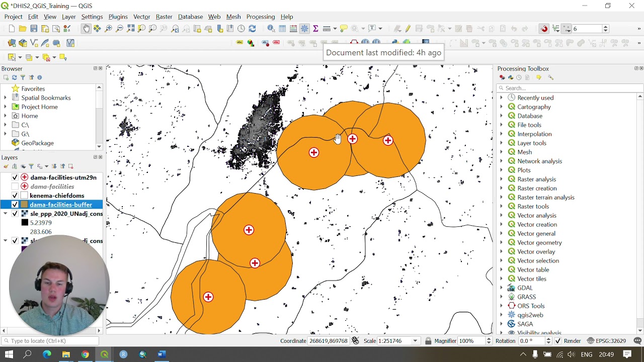
Task: Expand Project Home in Browser
Action: [5, 107]
